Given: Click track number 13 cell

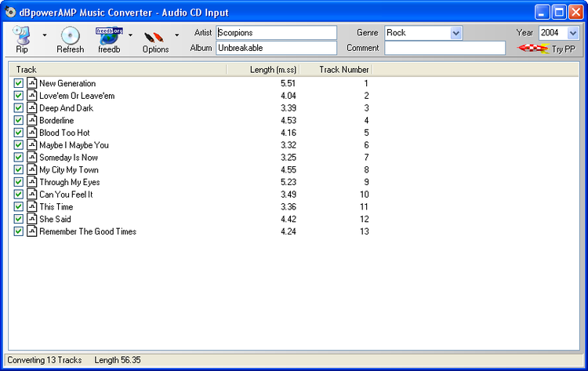Looking at the screenshot, I should point(364,231).
